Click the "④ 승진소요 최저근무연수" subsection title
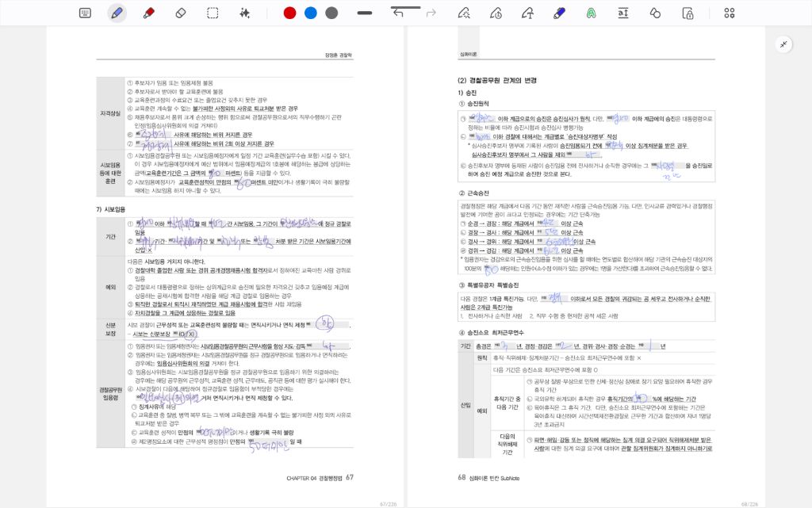Screen dimensions: 812x508 click(491, 333)
